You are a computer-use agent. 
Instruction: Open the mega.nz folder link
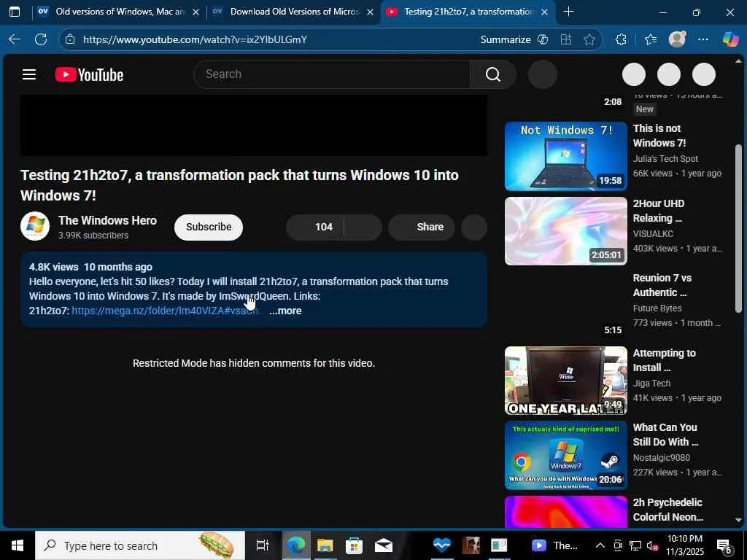click(166, 311)
